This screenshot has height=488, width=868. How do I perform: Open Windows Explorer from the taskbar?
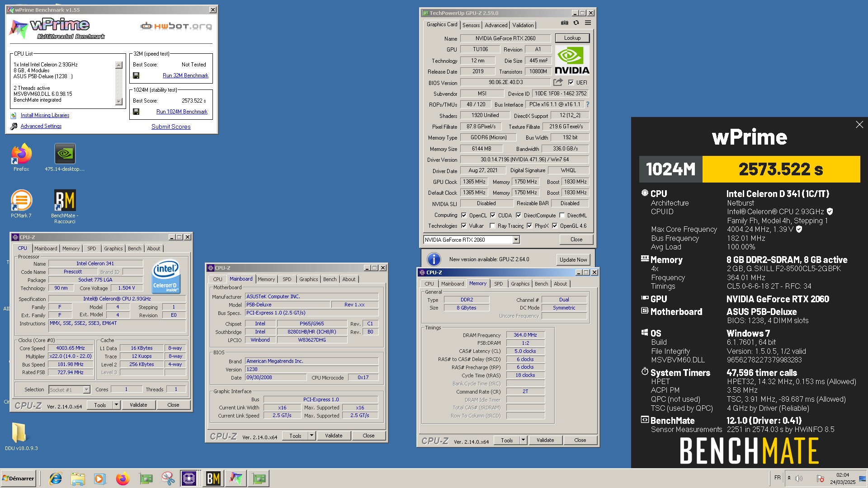78,479
